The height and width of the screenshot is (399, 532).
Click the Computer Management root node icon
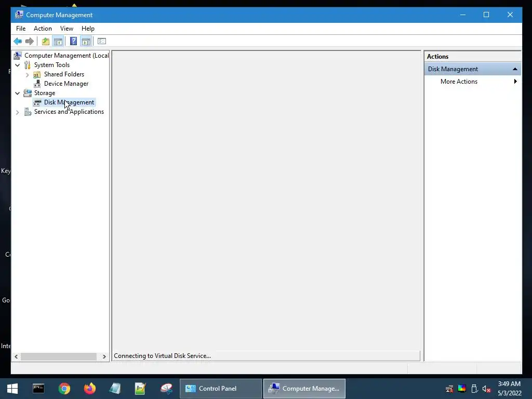tap(18, 55)
